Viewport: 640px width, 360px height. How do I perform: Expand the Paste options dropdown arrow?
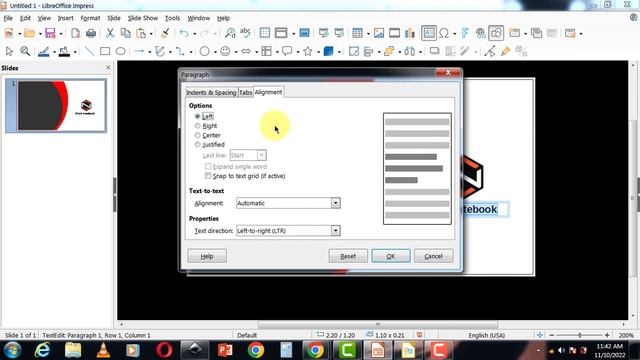151,33
